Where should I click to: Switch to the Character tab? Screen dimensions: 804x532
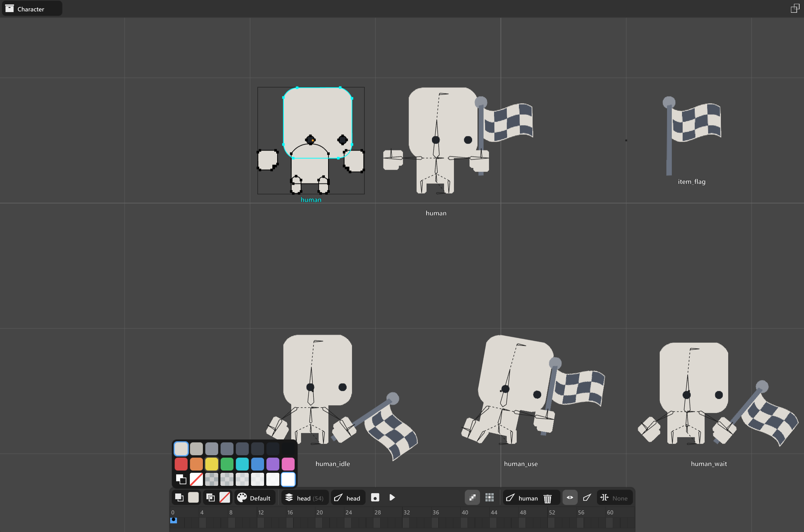click(32, 9)
